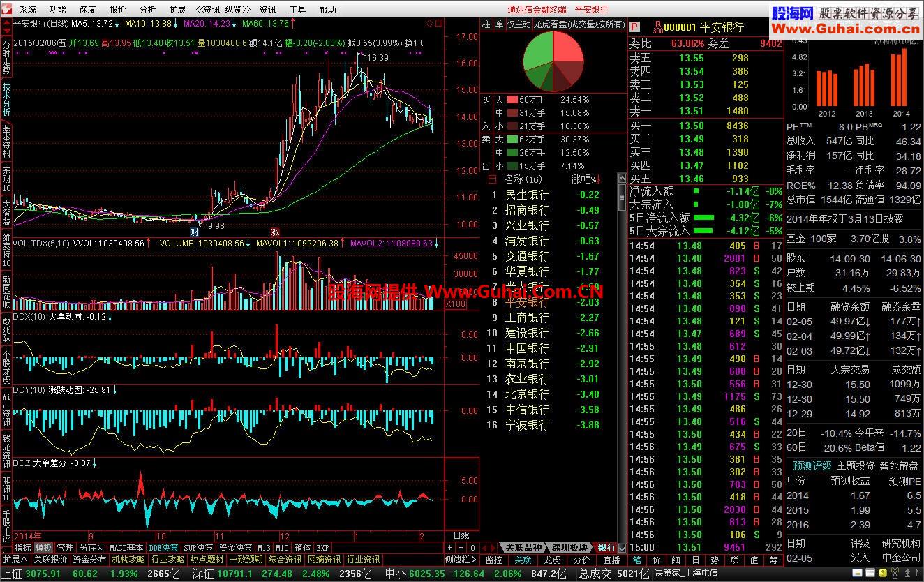This screenshot has height=582, width=924.
Task: Open the 功能 menu
Action: click(x=58, y=9)
